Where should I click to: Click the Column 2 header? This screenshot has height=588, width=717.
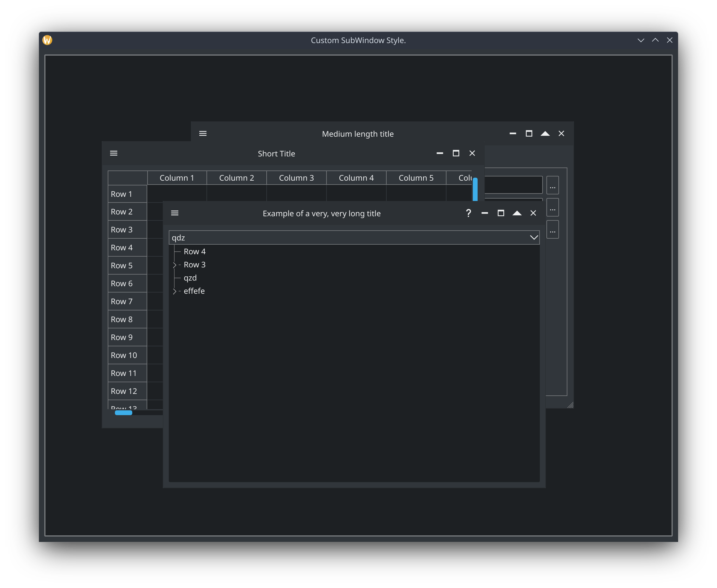(x=236, y=178)
